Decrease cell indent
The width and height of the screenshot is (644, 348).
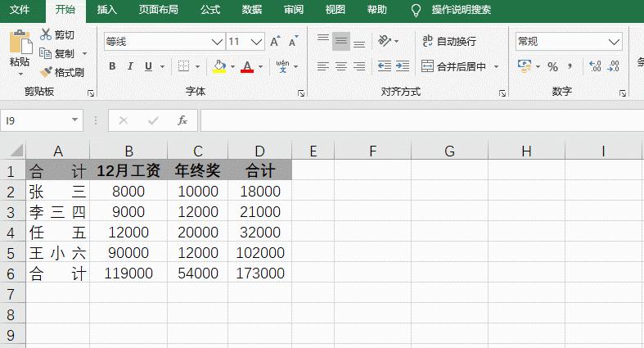point(385,66)
